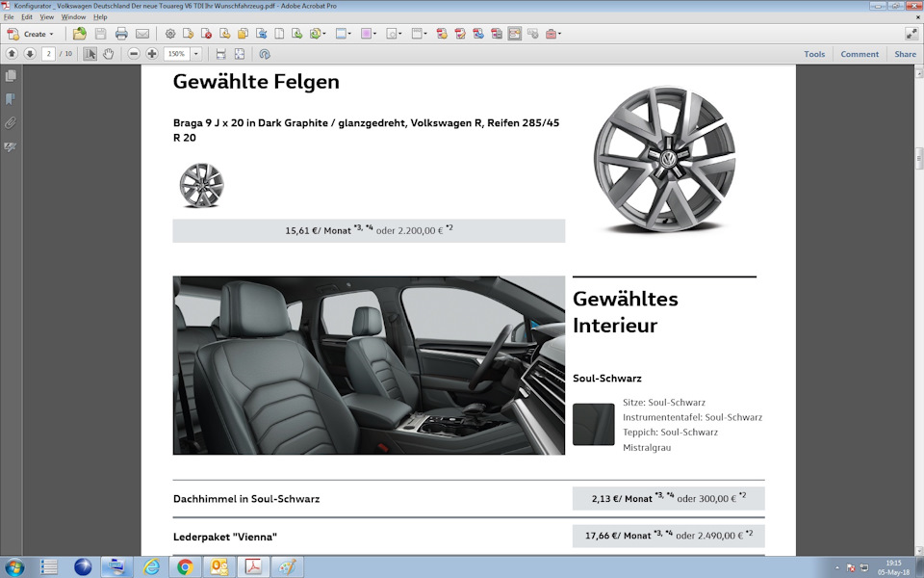
Task: Click the taskbar clock showing 19:15
Action: (893, 567)
